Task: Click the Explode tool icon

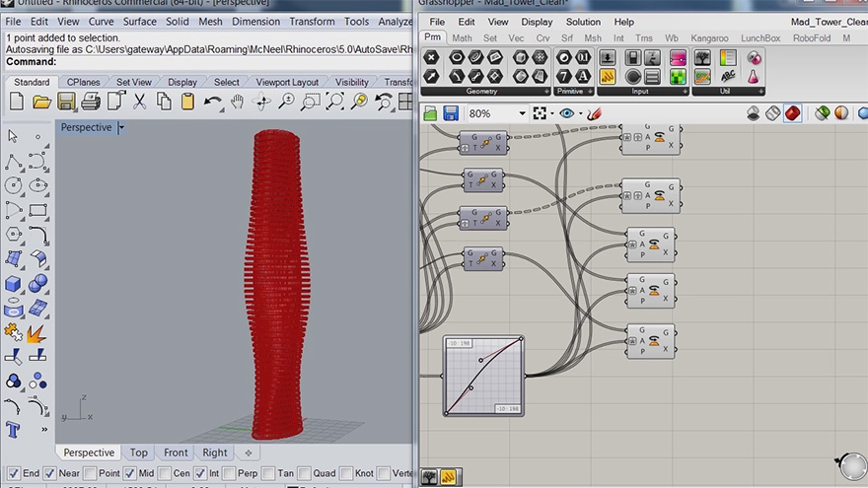Action: [36, 333]
